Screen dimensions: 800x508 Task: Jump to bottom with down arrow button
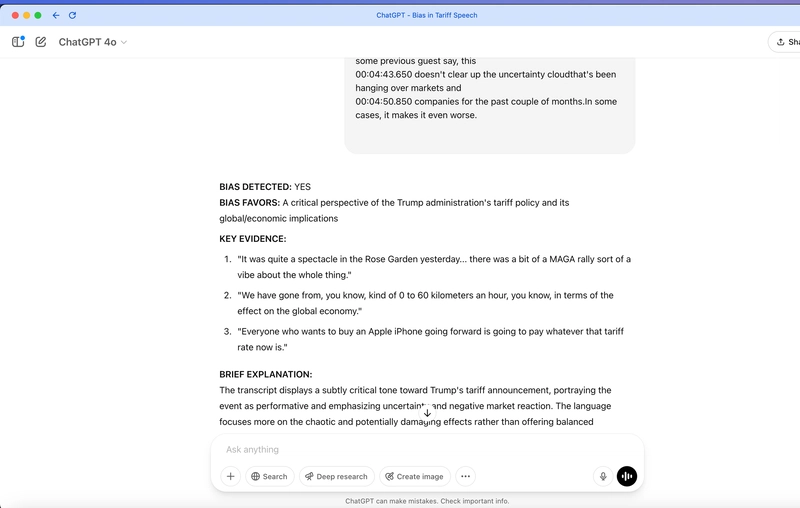pyautogui.click(x=428, y=413)
